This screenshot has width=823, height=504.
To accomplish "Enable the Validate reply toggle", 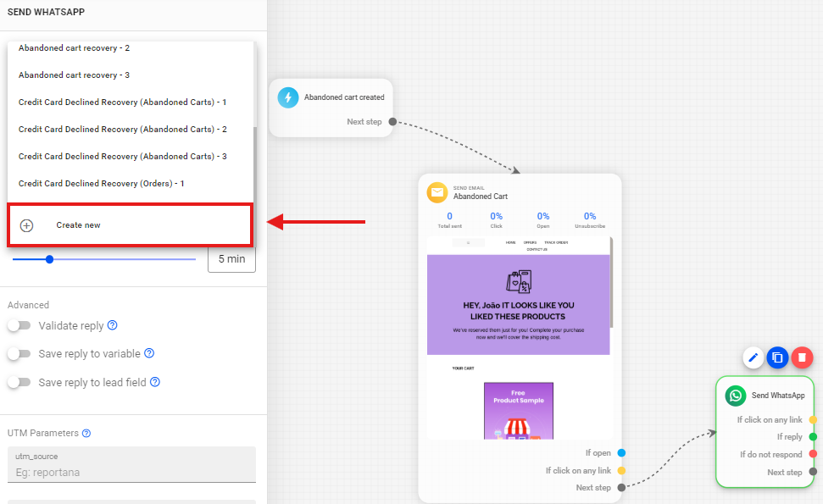I will [x=19, y=325].
